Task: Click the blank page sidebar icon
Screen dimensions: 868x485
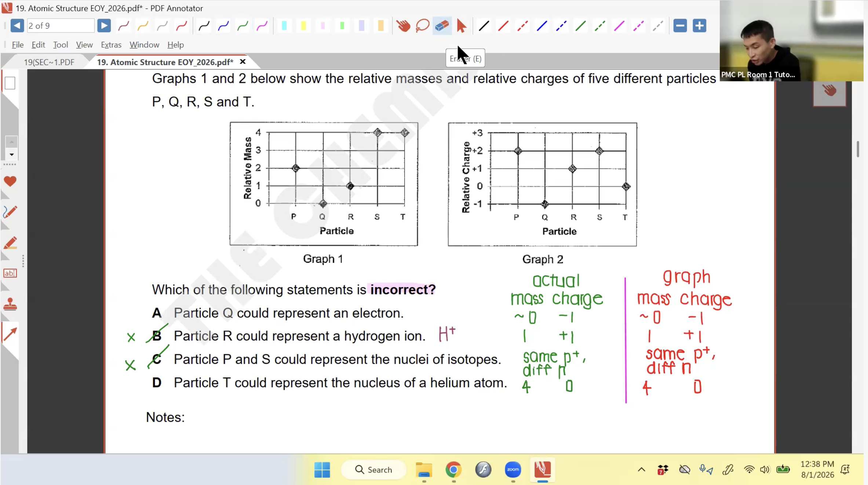Action: pyautogui.click(x=10, y=83)
